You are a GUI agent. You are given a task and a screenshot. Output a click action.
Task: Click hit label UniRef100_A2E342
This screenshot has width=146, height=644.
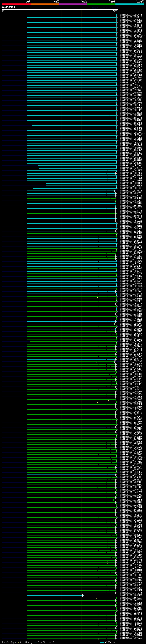(131, 249)
